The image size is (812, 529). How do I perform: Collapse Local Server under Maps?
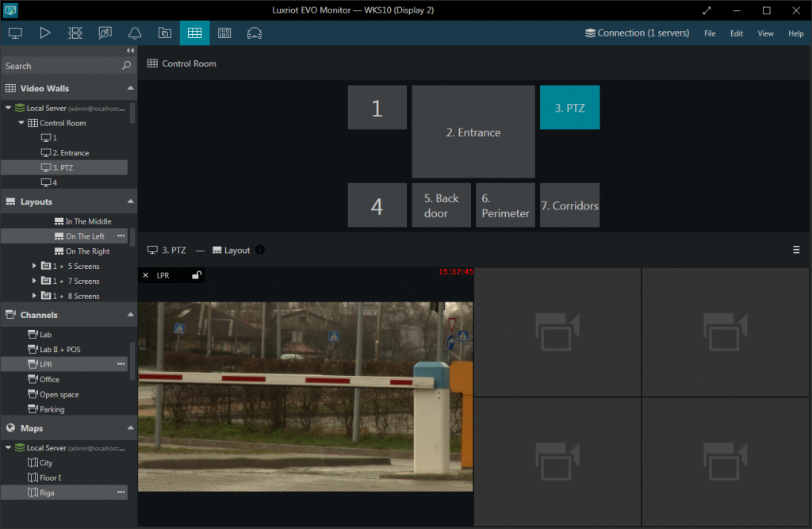point(8,447)
